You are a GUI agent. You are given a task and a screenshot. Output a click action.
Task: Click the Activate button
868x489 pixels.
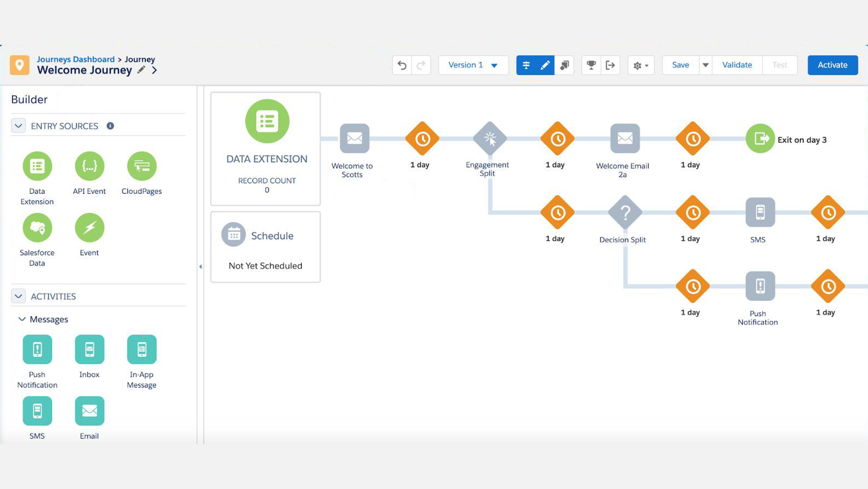tap(832, 64)
